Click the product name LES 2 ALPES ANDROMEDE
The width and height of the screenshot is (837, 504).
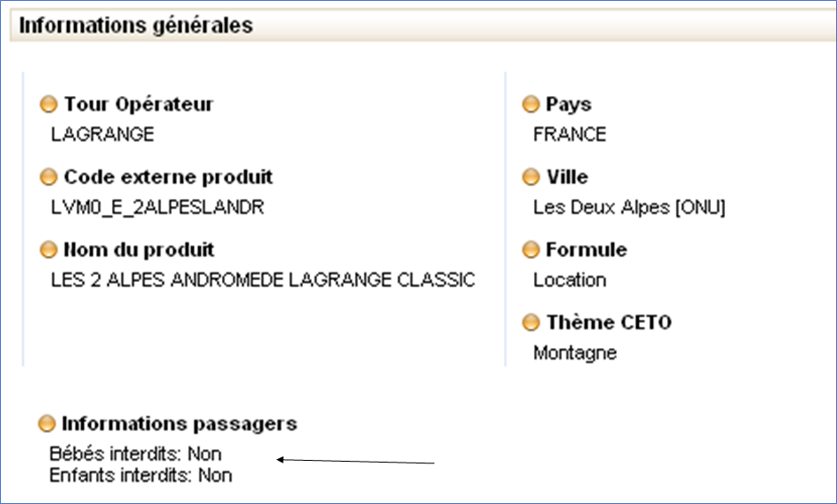[x=263, y=280]
